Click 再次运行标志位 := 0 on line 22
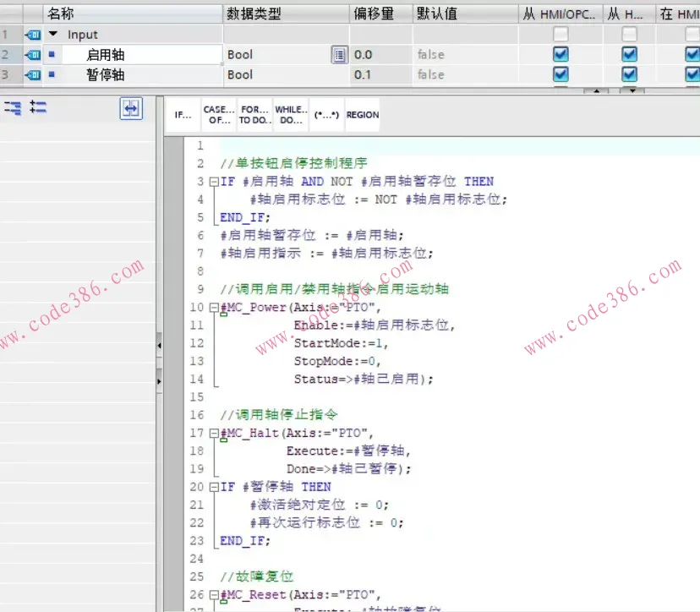The width and height of the screenshot is (700, 612). click(x=327, y=522)
